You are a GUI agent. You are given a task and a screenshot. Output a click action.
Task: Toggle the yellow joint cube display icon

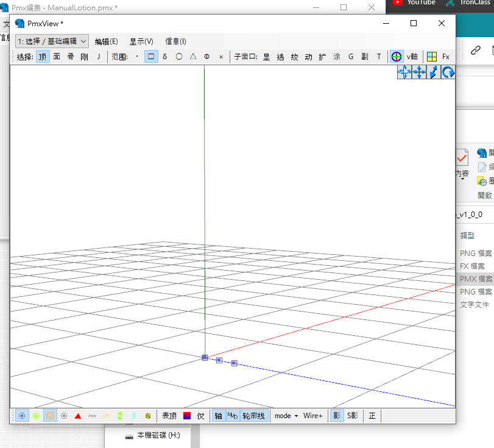click(x=148, y=416)
